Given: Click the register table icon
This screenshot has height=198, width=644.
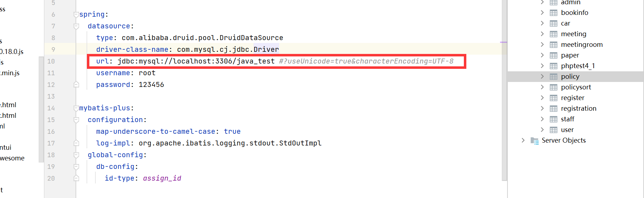Looking at the screenshot, I should point(553,98).
